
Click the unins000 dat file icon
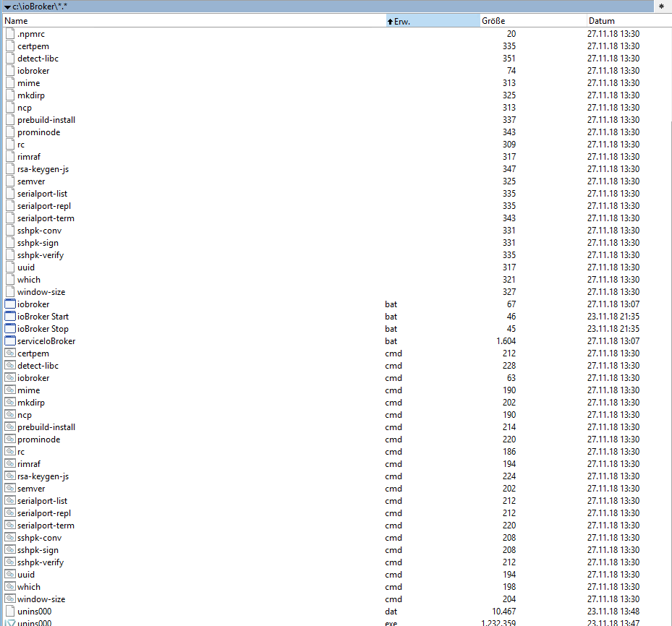coord(10,611)
